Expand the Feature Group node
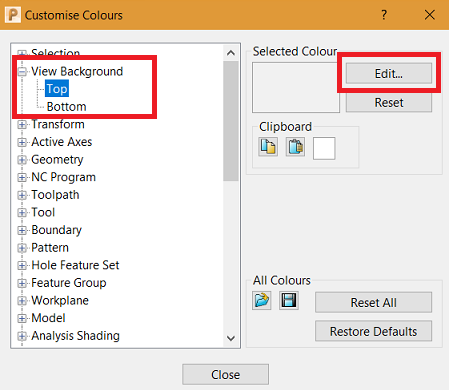 pyautogui.click(x=22, y=283)
